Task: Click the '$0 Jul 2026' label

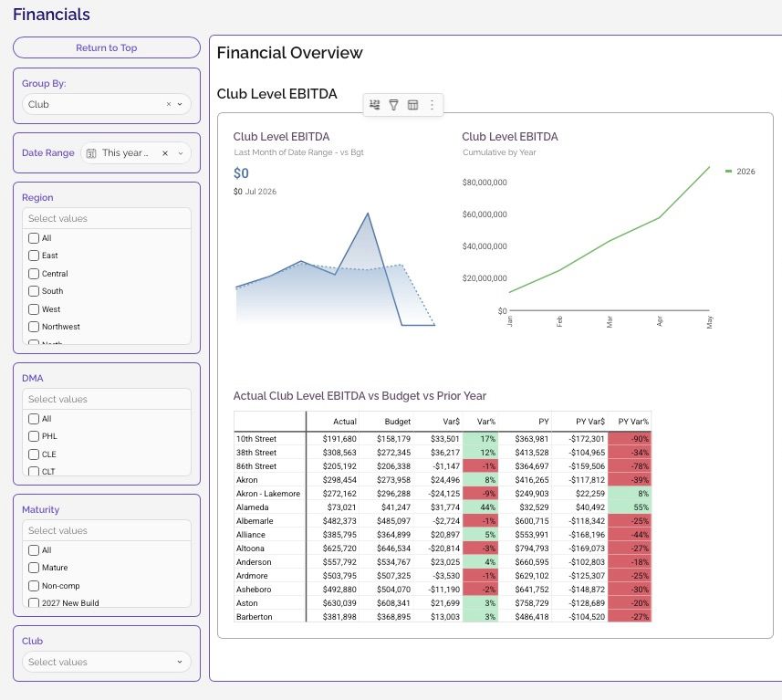Action: (255, 192)
